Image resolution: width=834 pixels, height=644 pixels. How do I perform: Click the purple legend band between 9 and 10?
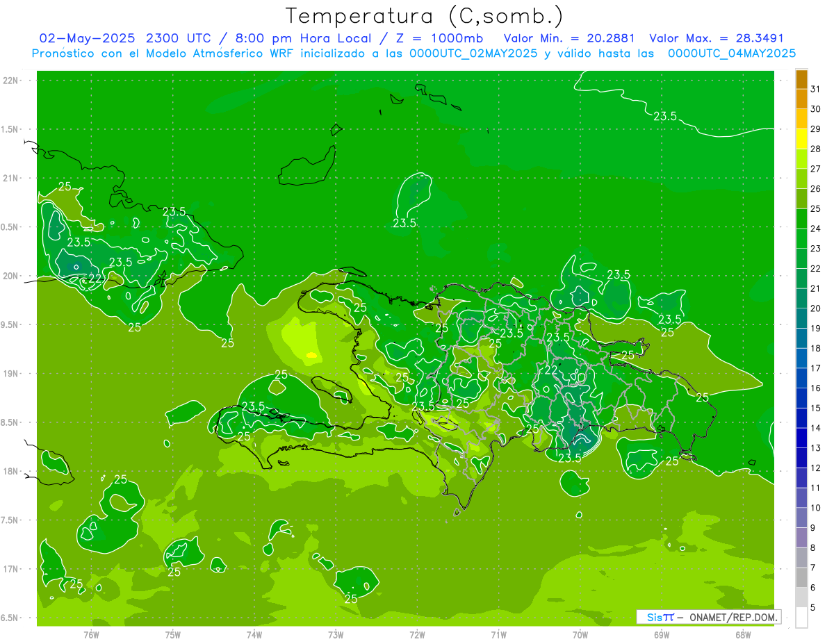pos(801,518)
